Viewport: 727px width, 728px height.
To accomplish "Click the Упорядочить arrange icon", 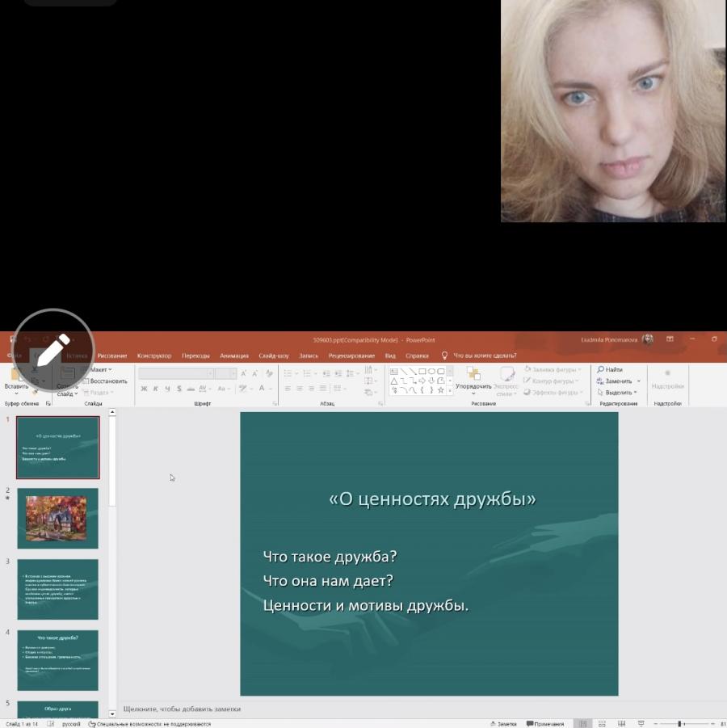I will click(x=473, y=374).
